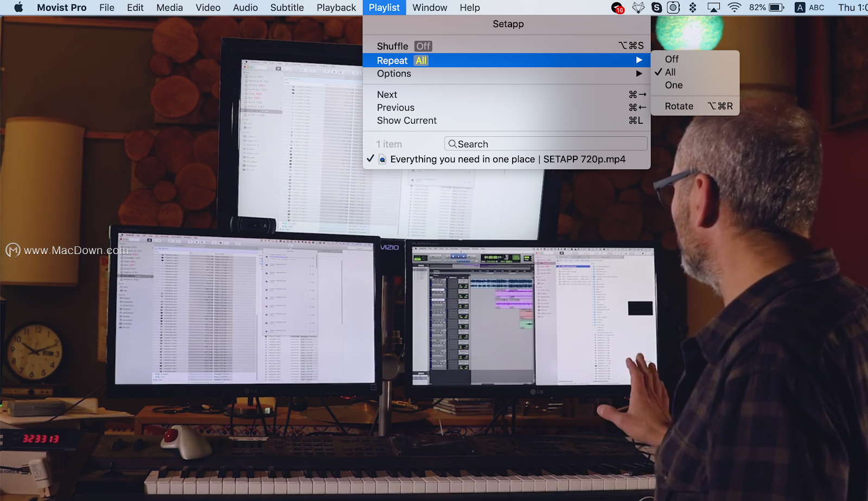
Task: Click the 1 item count label
Action: 389,144
